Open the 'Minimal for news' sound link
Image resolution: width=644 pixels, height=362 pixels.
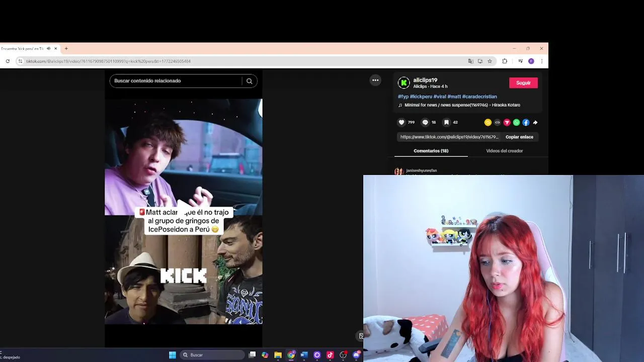tap(462, 105)
